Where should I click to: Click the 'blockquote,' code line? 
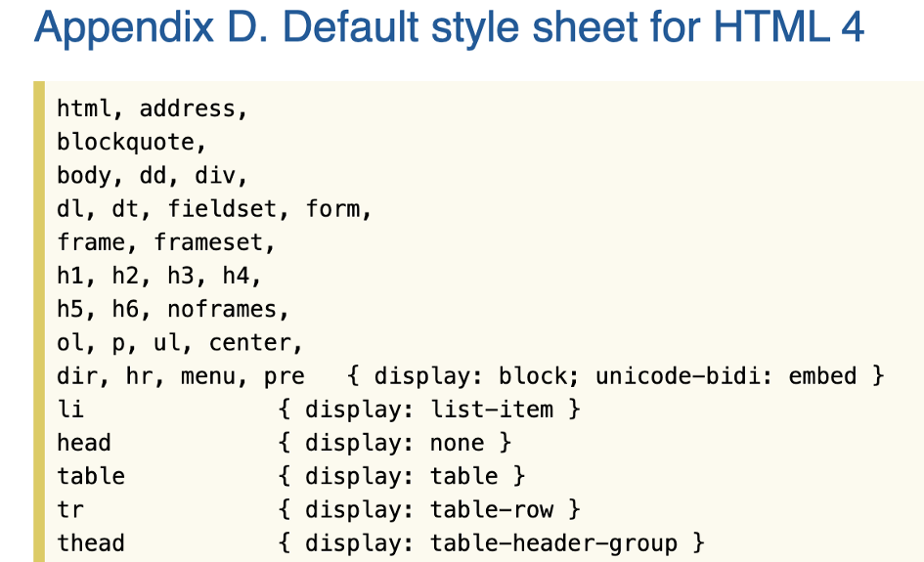[131, 143]
